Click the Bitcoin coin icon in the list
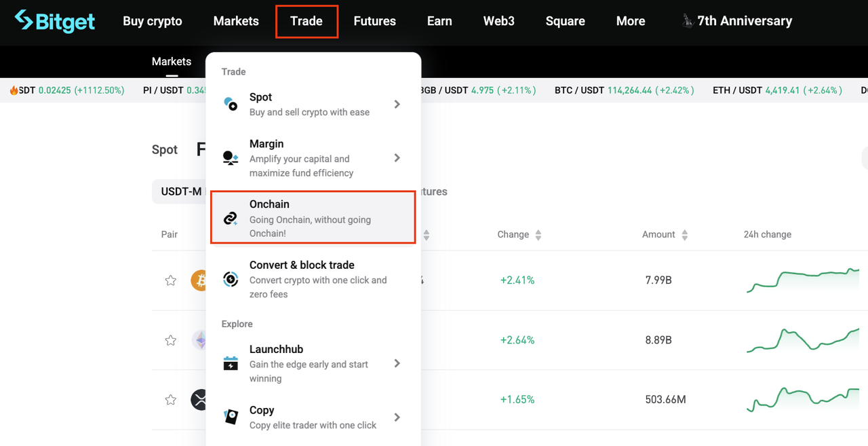 (x=199, y=280)
